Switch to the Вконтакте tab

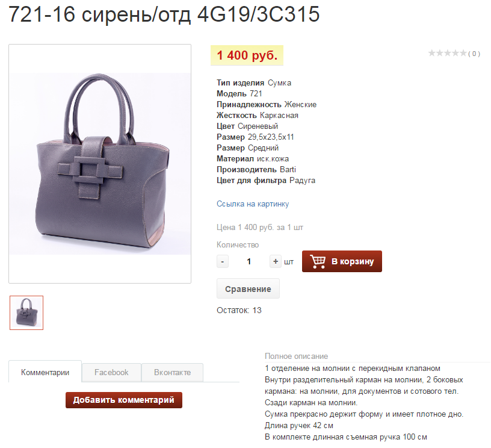point(172,373)
